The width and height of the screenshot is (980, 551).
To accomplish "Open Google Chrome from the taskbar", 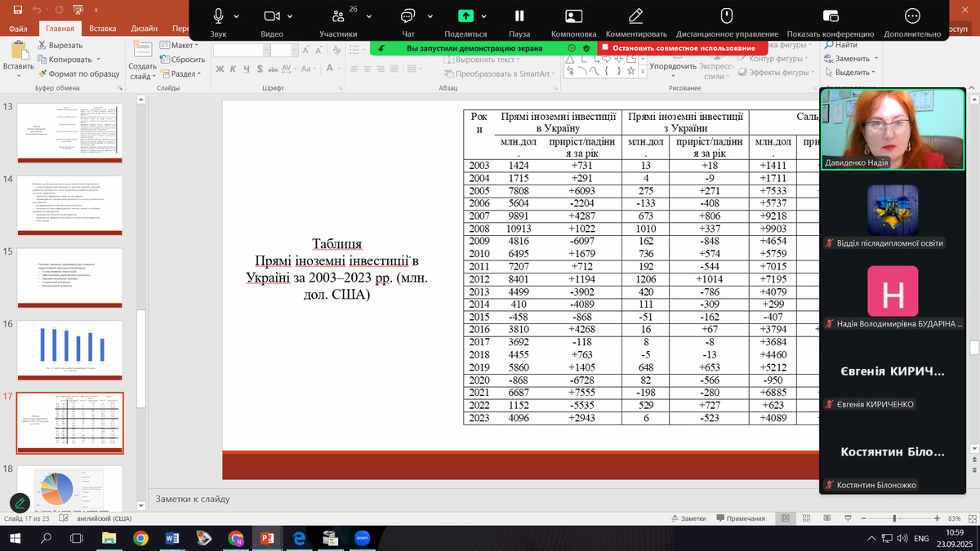I will click(x=140, y=538).
